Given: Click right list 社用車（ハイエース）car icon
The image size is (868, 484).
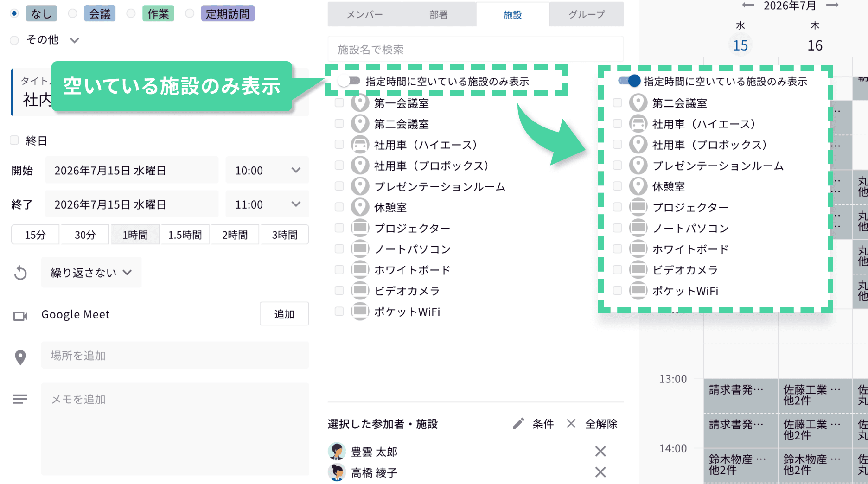Looking at the screenshot, I should (638, 124).
